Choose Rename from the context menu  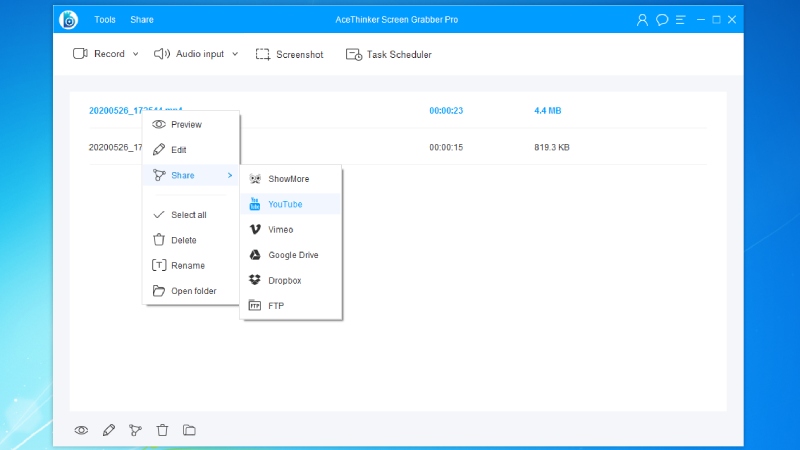click(x=191, y=265)
